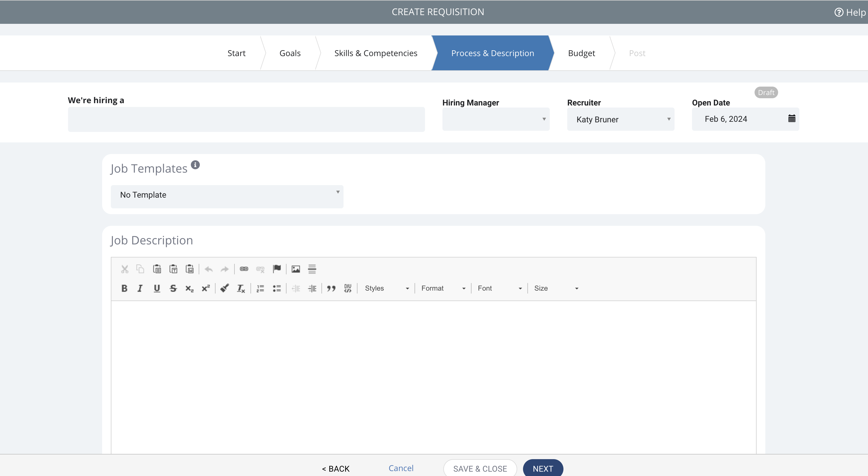Click the Redo arrow icon
The width and height of the screenshot is (868, 476).
click(225, 269)
